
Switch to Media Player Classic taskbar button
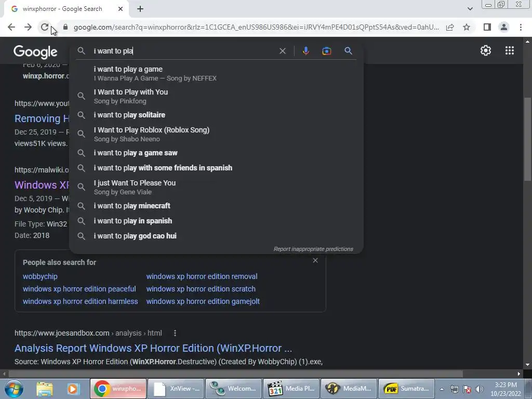(291, 389)
